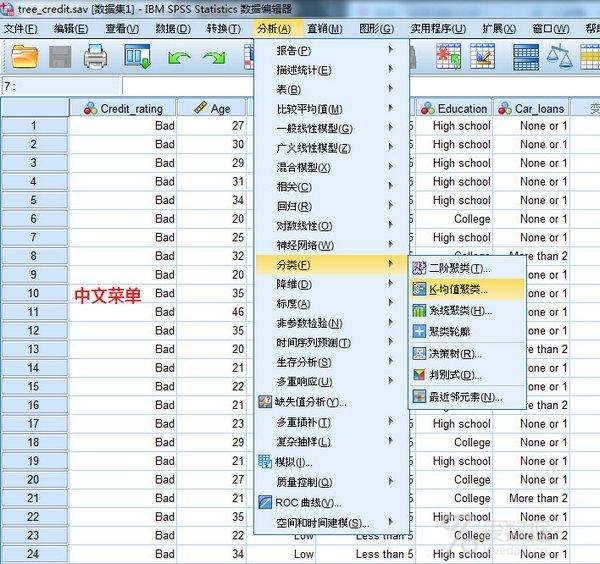Click the Missing Value Analysis menu icon
The height and width of the screenshot is (564, 600).
coord(265,402)
